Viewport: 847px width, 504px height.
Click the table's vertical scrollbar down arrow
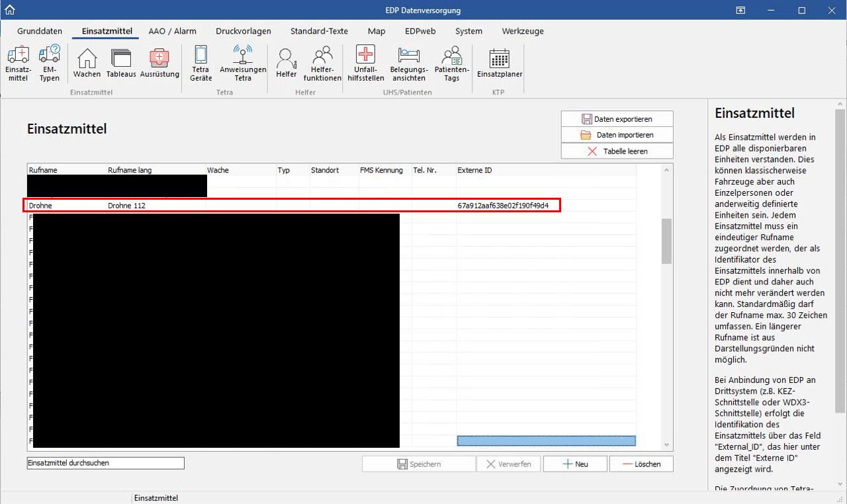666,444
